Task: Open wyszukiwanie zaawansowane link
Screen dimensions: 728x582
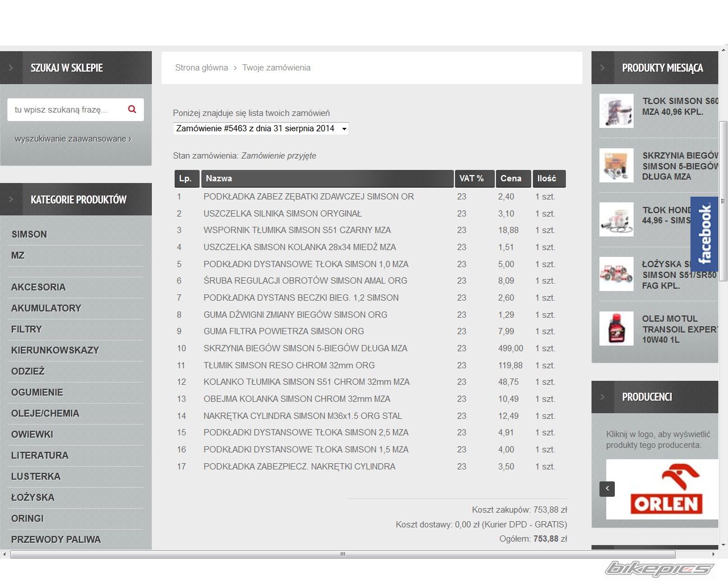Action: point(72,139)
